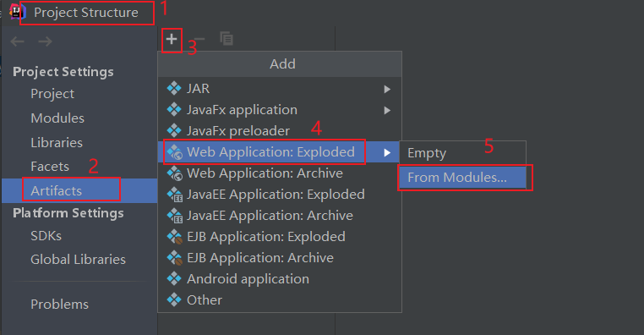Choose Empty from the submenu

[x=463, y=153]
